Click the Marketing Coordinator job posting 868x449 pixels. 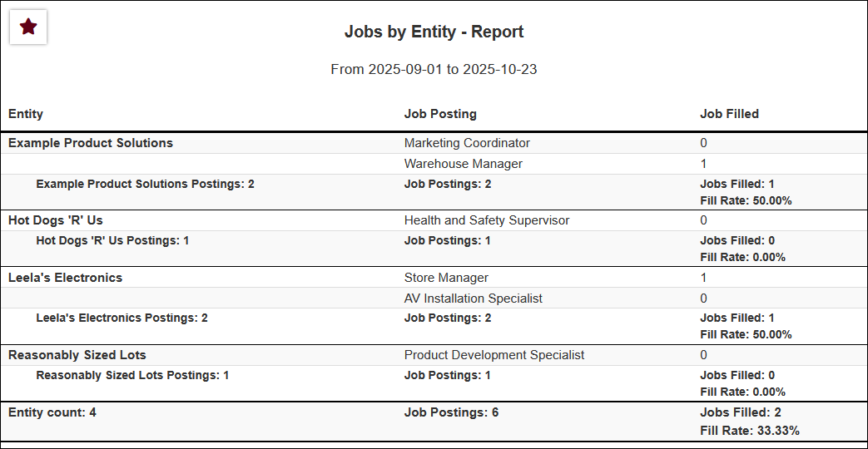(467, 143)
